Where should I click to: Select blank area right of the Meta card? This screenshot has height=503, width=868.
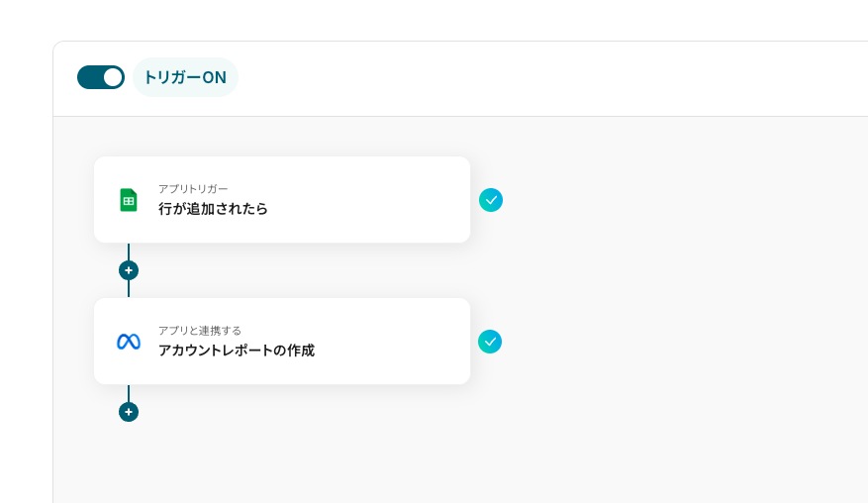[673, 342]
